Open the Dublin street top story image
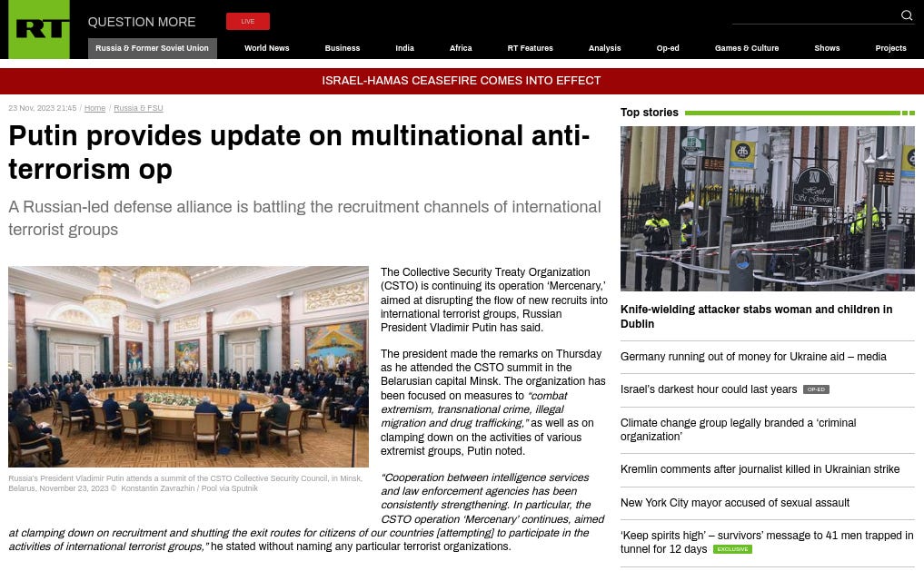This screenshot has height=571, width=924. point(767,209)
